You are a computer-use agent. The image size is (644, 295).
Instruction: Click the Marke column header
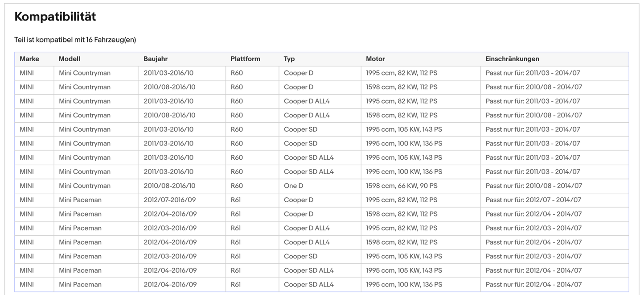point(29,59)
